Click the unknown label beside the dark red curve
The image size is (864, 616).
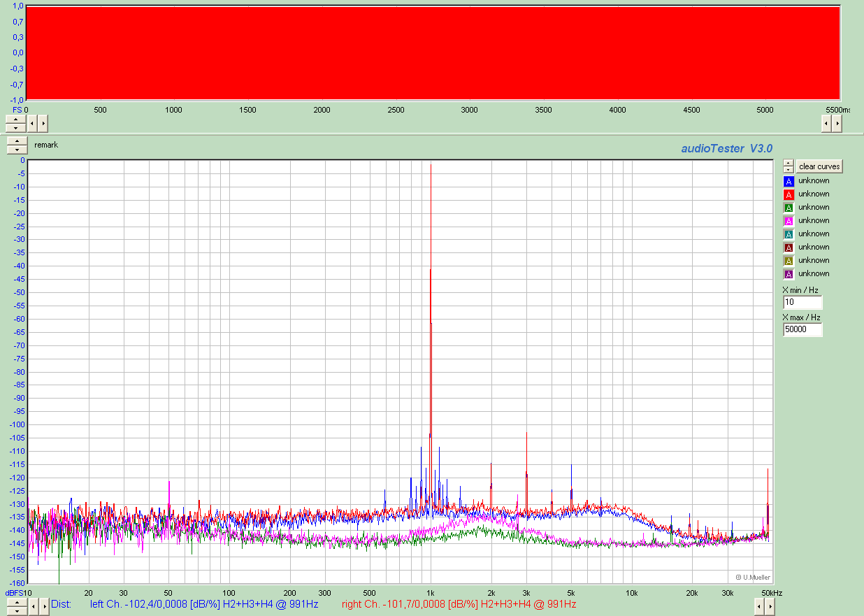point(814,247)
